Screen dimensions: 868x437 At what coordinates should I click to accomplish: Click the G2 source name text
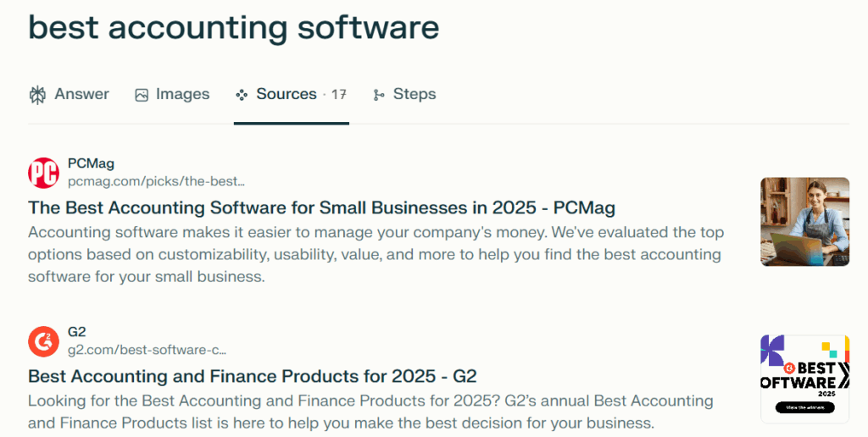(77, 332)
